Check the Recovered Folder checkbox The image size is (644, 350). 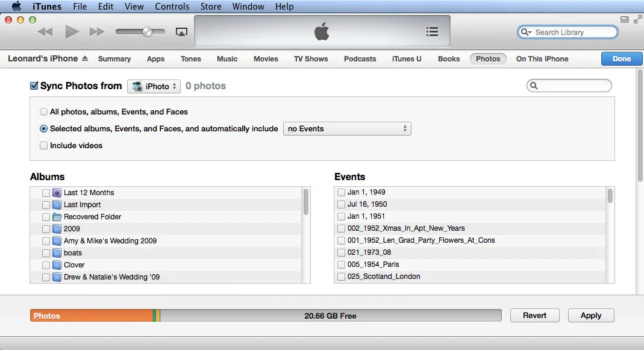pos(46,217)
